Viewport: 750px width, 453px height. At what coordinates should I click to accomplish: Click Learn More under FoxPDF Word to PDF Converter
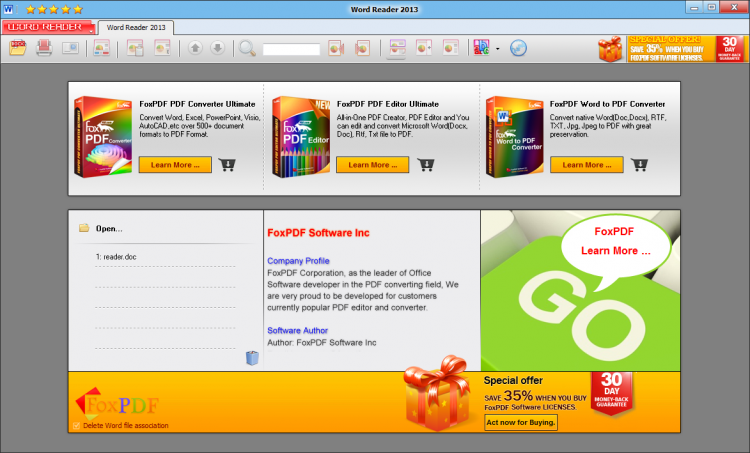586,165
